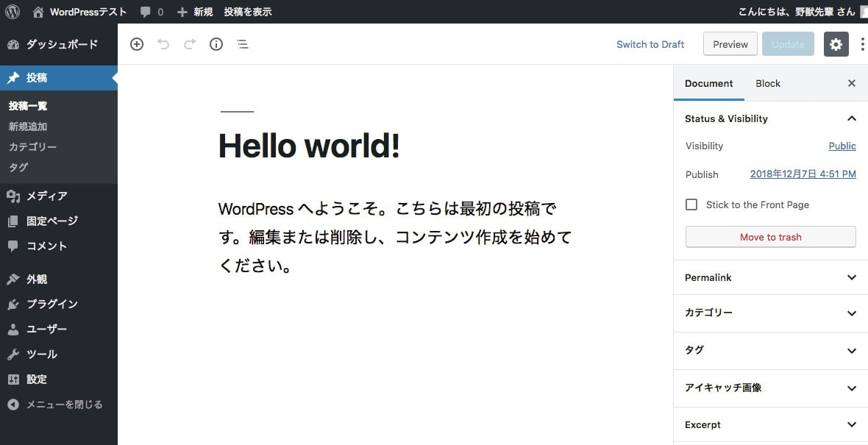
Task: Expand the カテゴリー panel in the settings sidebar
Action: (771, 313)
